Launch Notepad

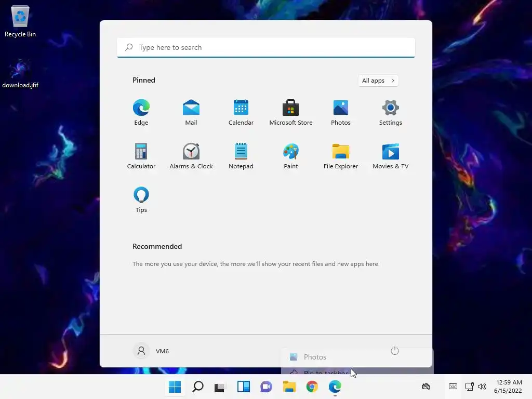pyautogui.click(x=241, y=156)
